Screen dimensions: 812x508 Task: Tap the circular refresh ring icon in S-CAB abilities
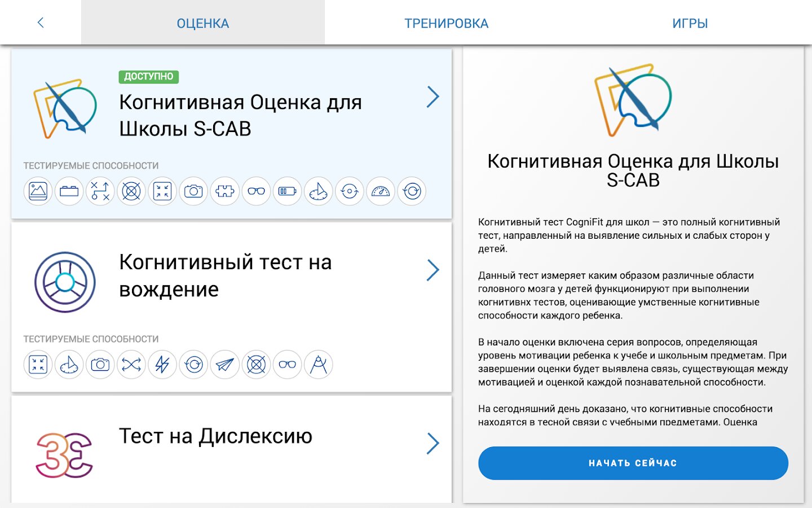pos(412,191)
